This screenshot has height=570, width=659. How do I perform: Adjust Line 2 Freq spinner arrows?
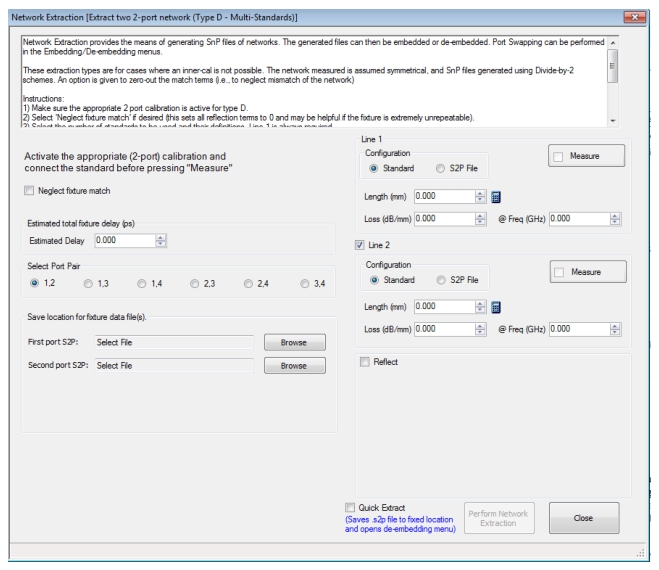coord(615,330)
